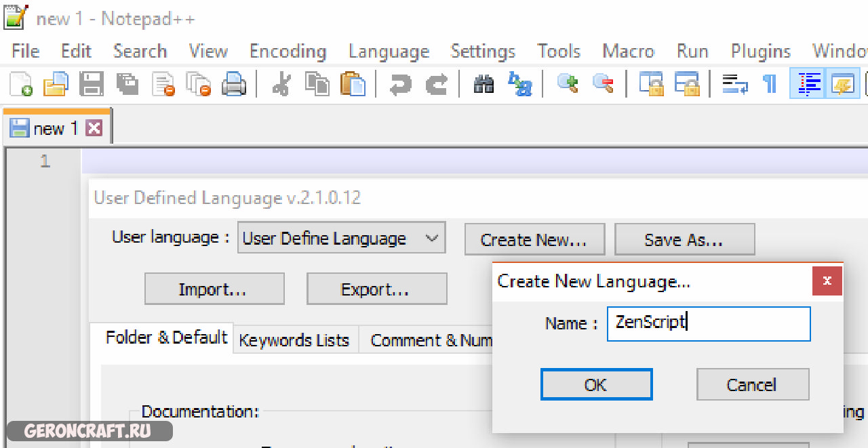The height and width of the screenshot is (448, 868).
Task: Open the User language dropdown
Action: 342,239
